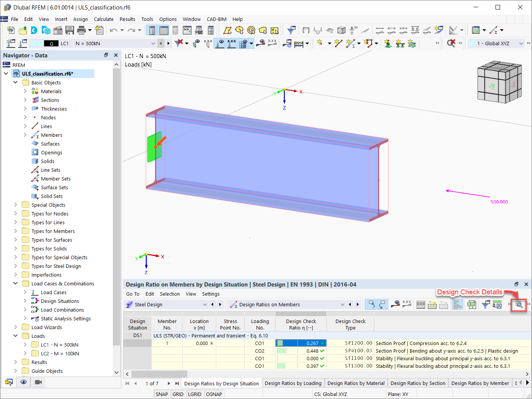Collapse the Load Cases & Combinations branch
532x399 pixels.
click(15, 283)
